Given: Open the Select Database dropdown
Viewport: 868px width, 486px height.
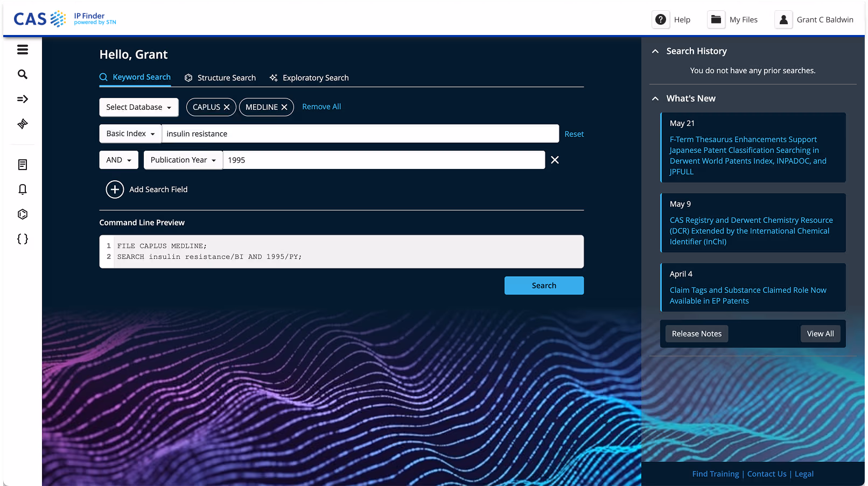Looking at the screenshot, I should (x=138, y=107).
